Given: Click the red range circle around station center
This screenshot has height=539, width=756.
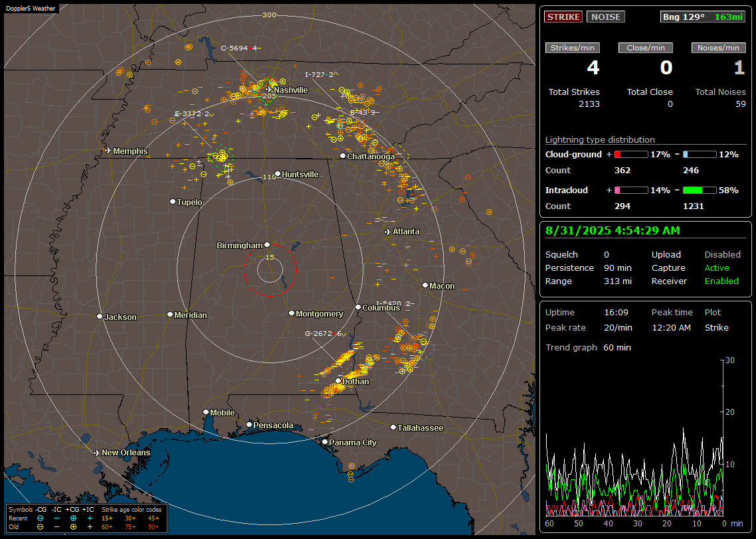Looking at the screenshot, I should pos(270,270).
